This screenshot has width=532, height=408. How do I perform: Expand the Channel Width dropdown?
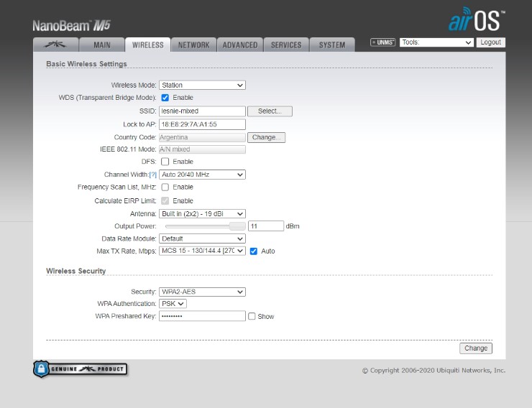[x=202, y=175]
